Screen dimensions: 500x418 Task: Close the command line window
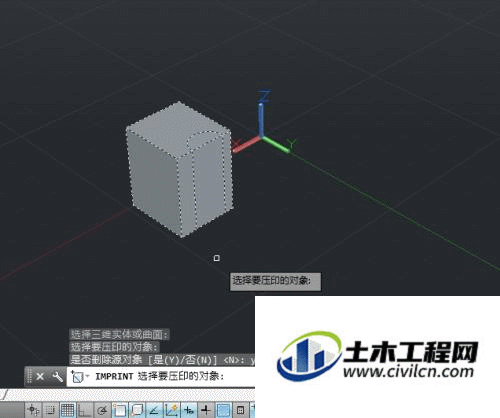40,377
